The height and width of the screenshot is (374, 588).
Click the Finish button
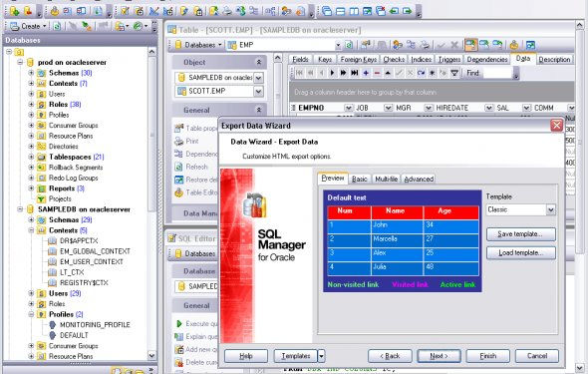tap(488, 356)
